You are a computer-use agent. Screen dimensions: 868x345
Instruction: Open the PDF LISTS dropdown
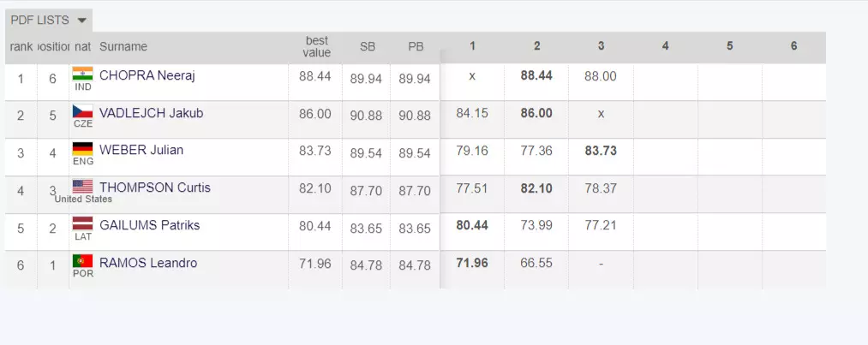pyautogui.click(x=49, y=20)
